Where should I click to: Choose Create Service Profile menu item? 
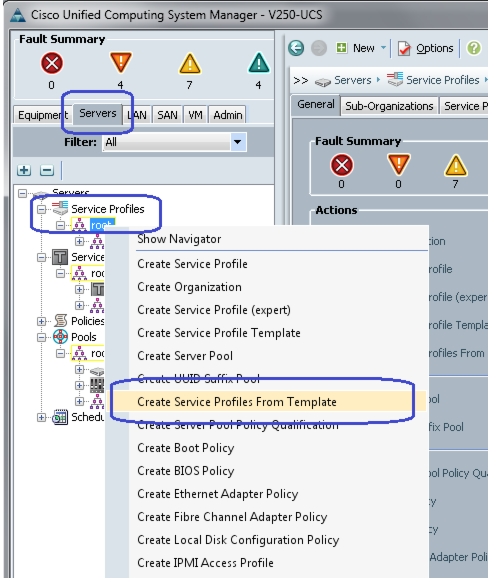(192, 264)
